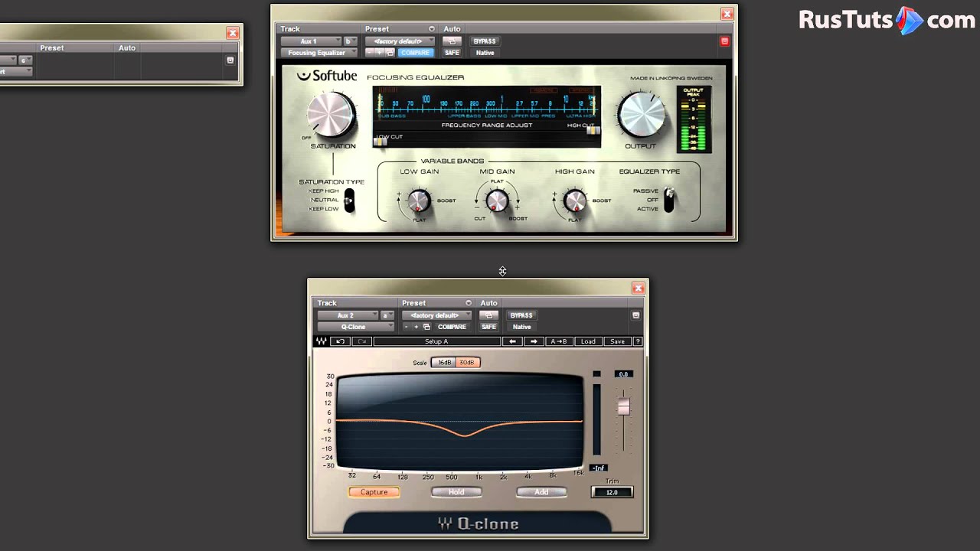Viewport: 980px width, 551px height.
Task: Click the plus preset button in the Q-Clone window
Action: coord(416,327)
